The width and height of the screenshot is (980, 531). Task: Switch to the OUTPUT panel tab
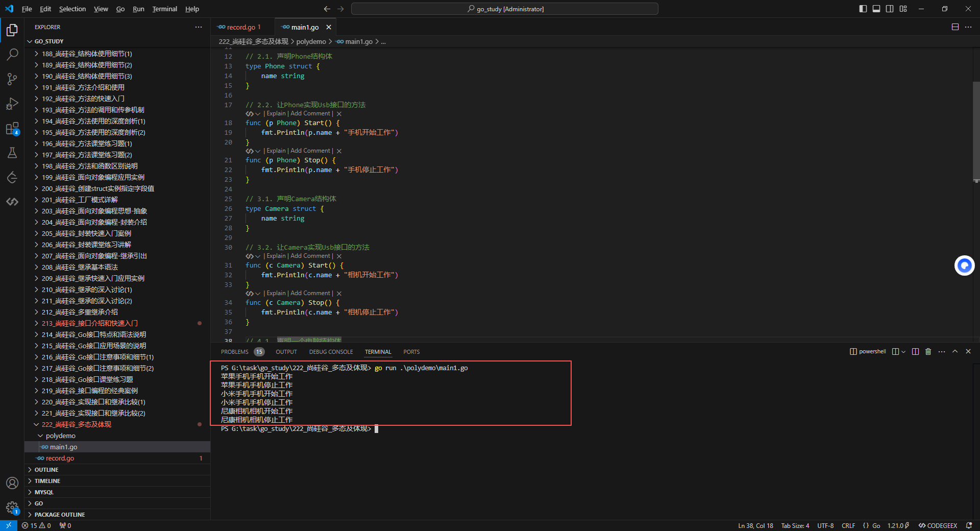286,352
